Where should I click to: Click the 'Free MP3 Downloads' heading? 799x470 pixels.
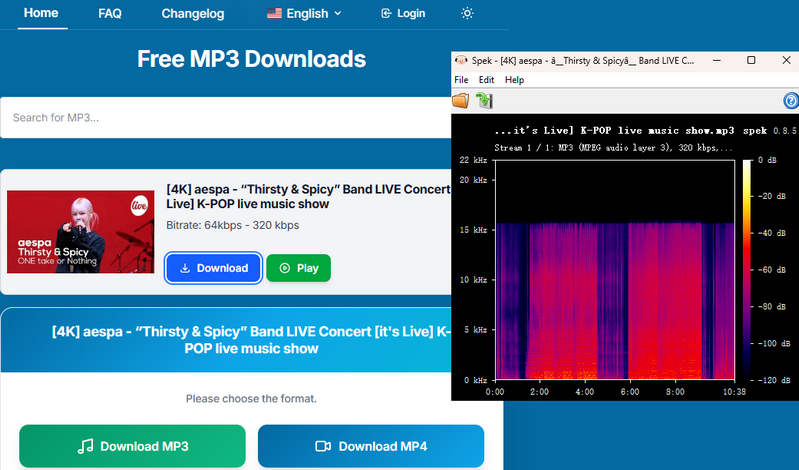pyautogui.click(x=251, y=59)
